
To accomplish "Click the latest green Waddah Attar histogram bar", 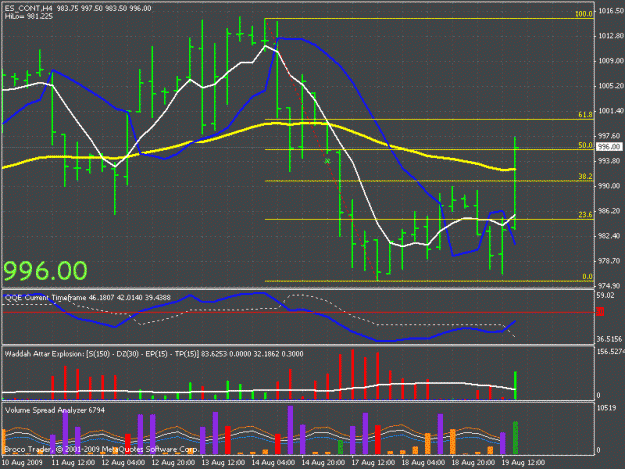I will pyautogui.click(x=515, y=385).
